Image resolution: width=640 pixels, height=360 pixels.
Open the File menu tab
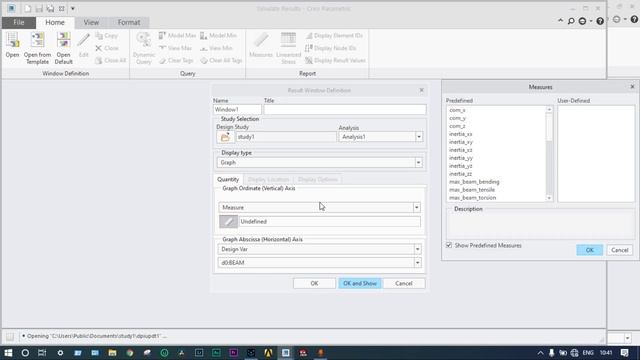19,22
